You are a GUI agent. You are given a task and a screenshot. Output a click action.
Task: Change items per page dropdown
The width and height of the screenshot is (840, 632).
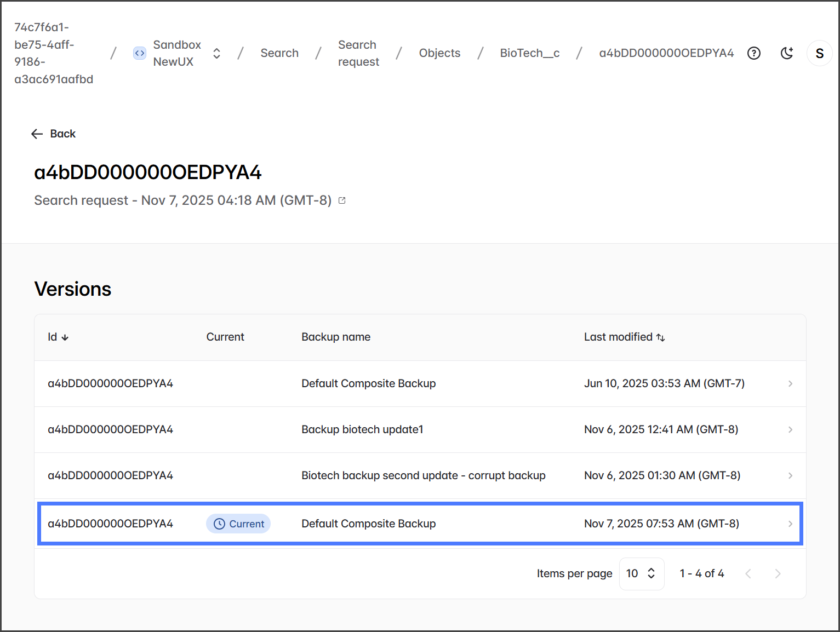641,573
